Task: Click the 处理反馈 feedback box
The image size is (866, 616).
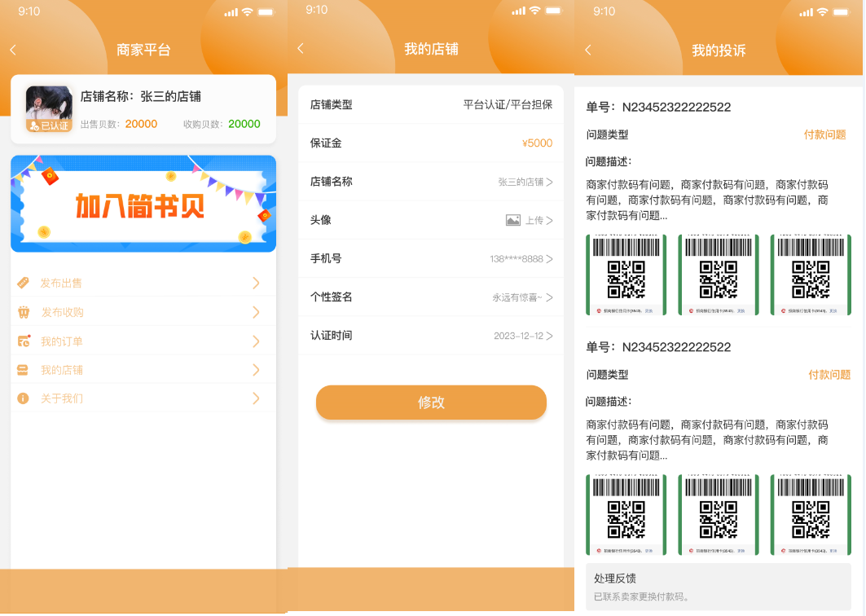Action: (718, 587)
